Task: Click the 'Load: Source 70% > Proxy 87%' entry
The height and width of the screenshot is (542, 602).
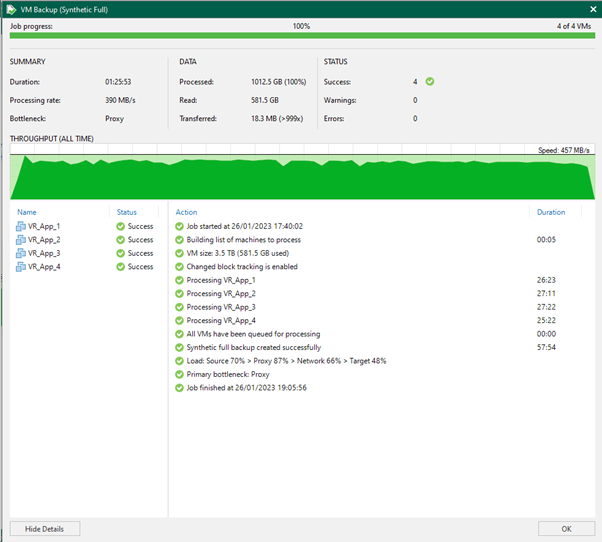Action: (x=286, y=361)
